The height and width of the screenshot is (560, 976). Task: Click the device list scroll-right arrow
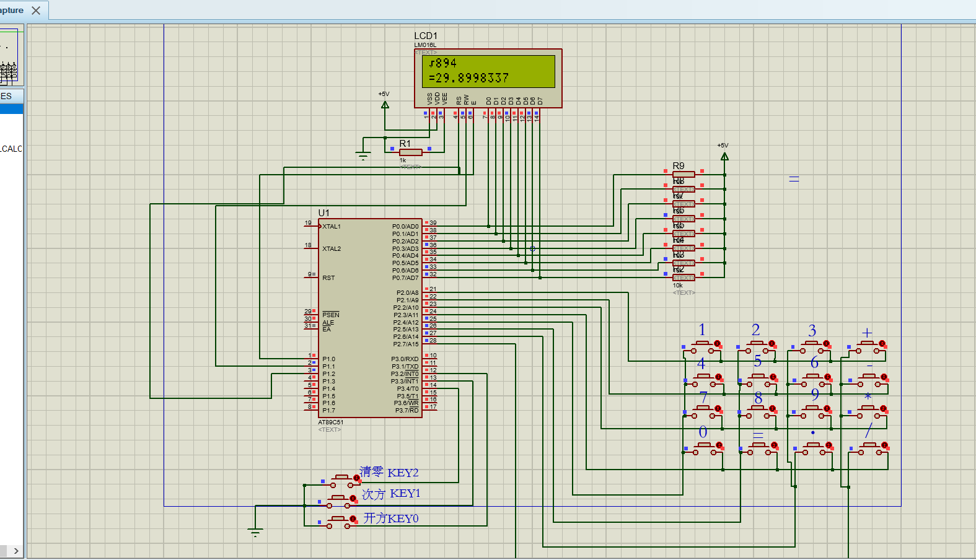[x=16, y=551]
